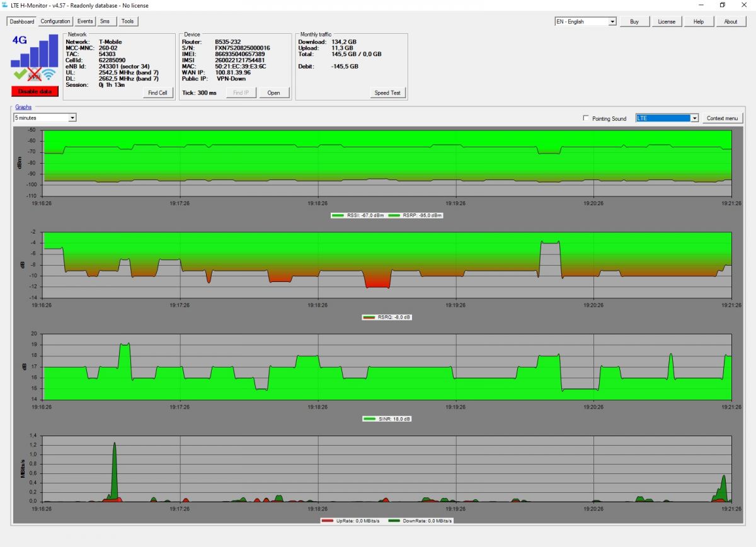
Task: Click the CellId value 62285090
Action: click(112, 60)
